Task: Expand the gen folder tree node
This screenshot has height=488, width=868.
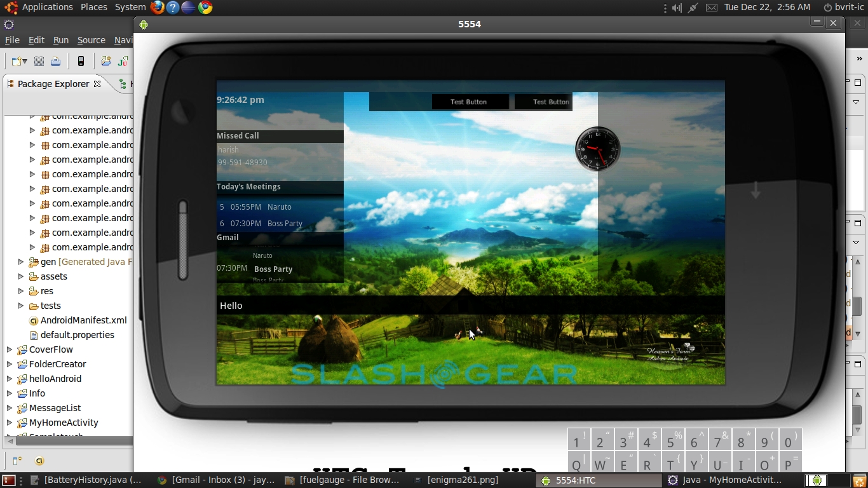Action: 21,262
